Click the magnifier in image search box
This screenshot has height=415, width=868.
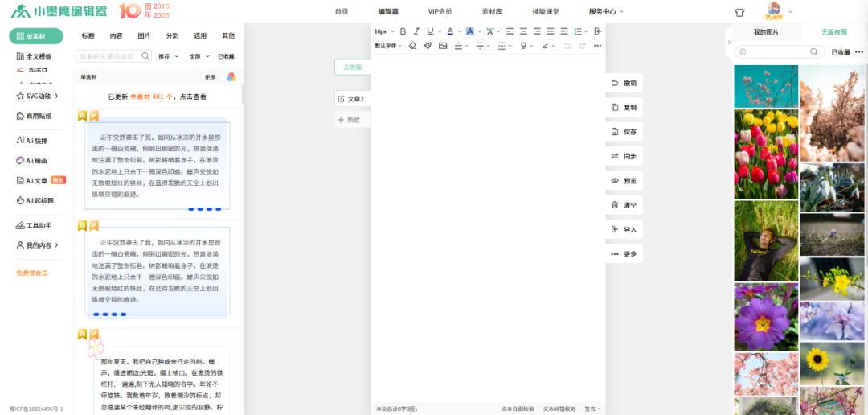pyautogui.click(x=813, y=52)
